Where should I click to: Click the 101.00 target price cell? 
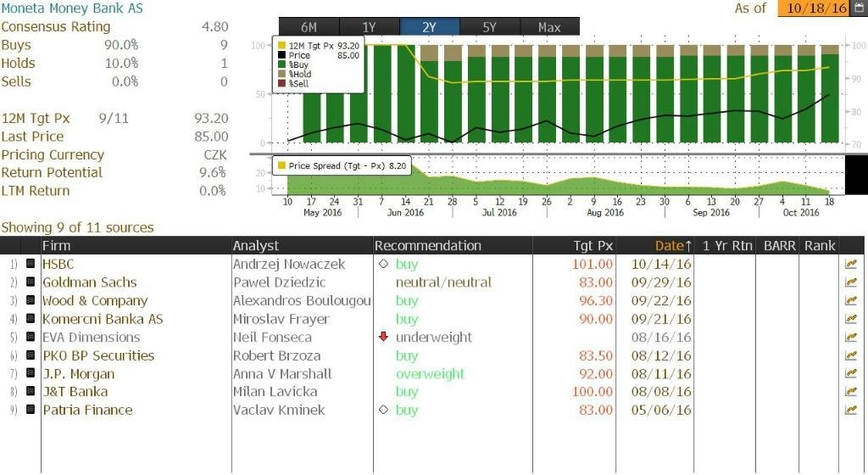click(592, 264)
